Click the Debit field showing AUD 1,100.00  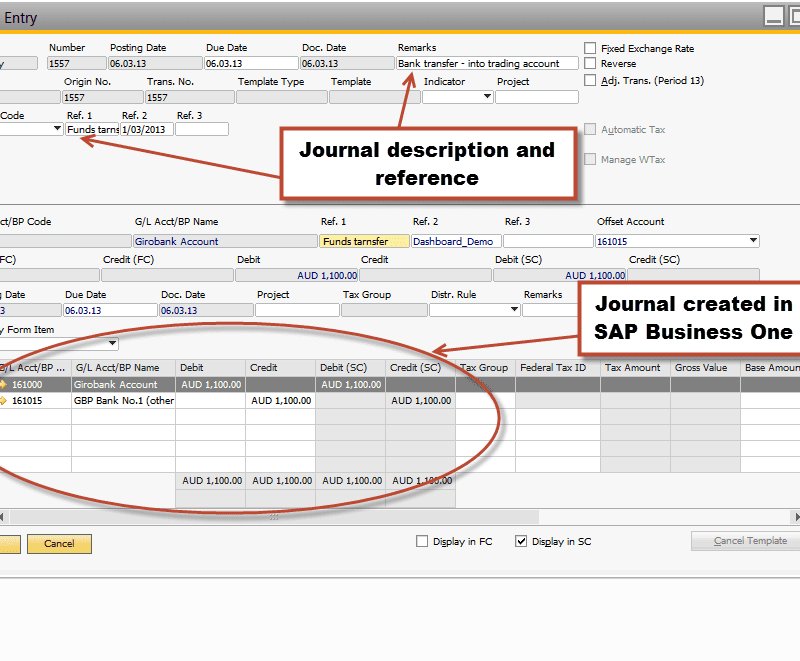[x=297, y=275]
